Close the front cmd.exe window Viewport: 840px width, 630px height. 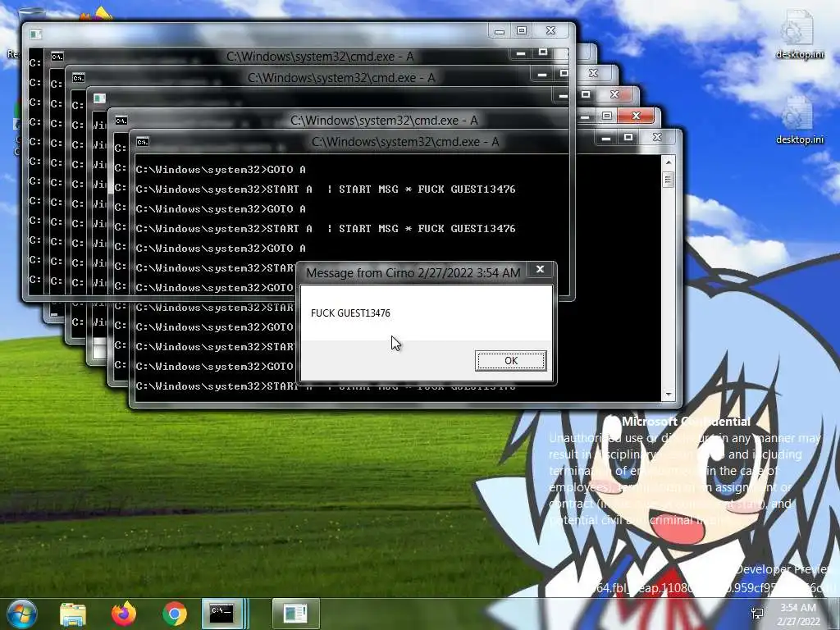point(658,138)
